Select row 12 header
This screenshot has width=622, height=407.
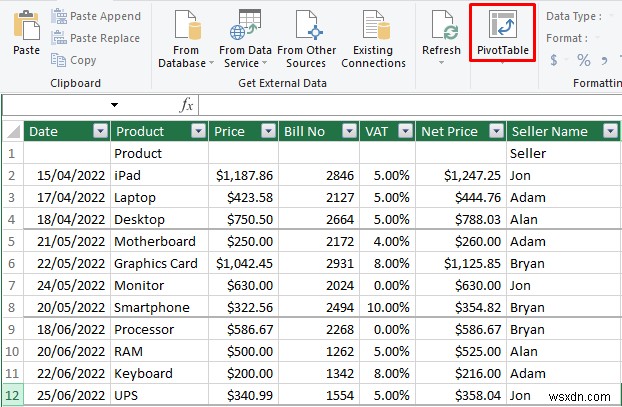[x=13, y=395]
